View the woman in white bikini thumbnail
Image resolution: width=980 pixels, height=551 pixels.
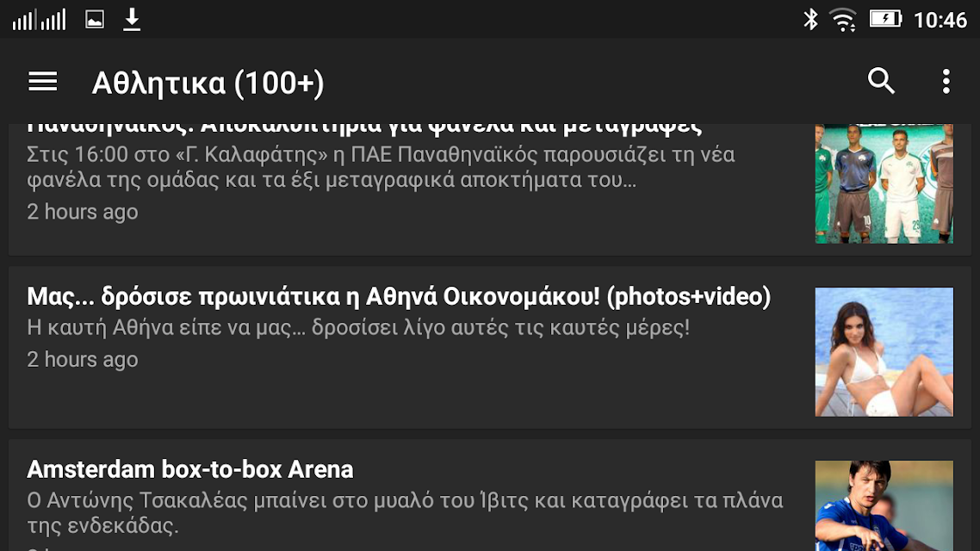click(x=884, y=352)
